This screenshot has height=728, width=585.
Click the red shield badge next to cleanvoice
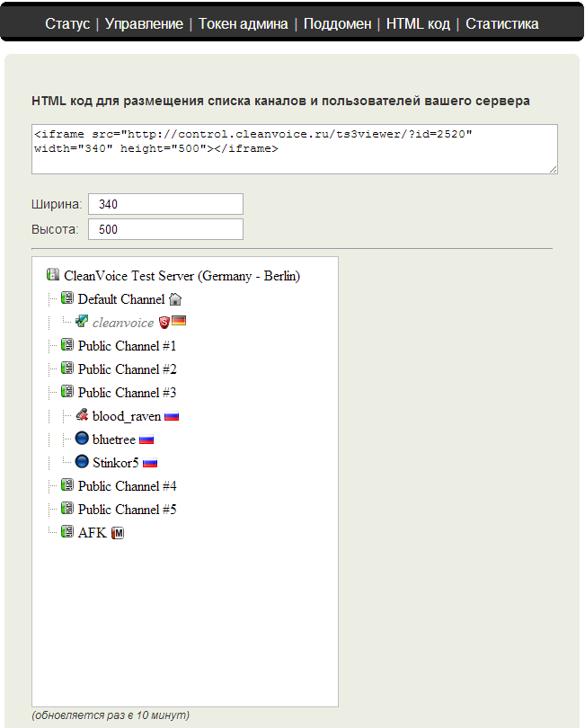point(164,322)
